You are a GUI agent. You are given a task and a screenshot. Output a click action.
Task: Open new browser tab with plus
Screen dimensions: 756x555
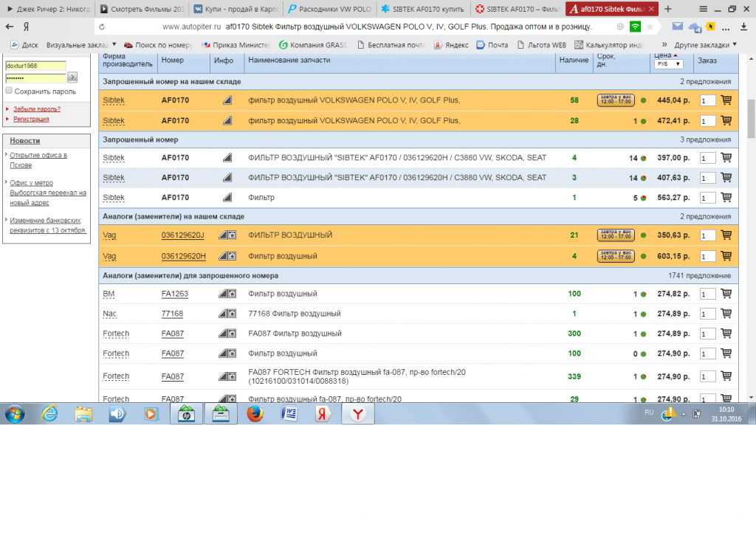point(667,9)
